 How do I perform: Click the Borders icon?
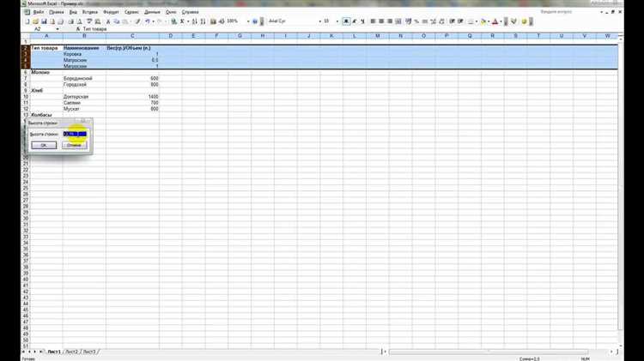point(471,21)
